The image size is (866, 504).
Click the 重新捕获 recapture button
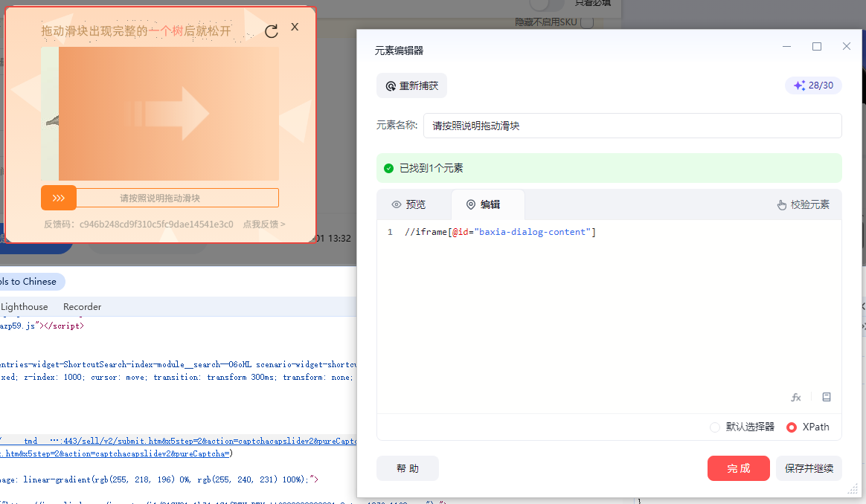411,85
